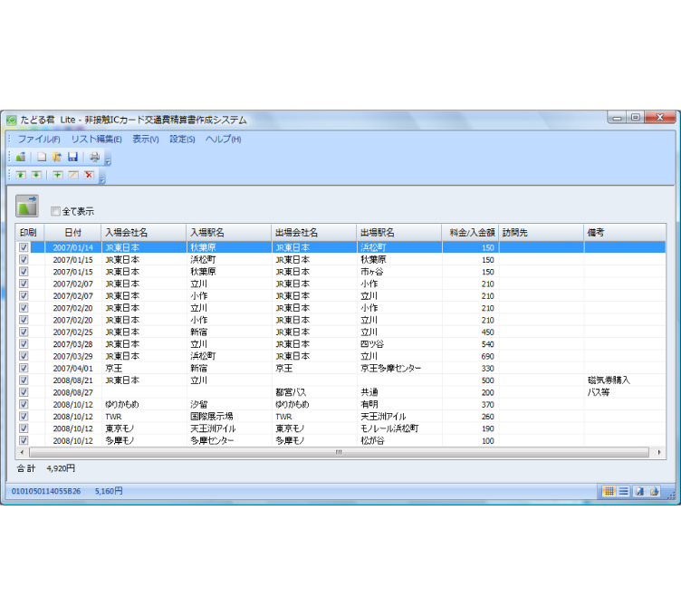
Task: Uncheck print box for 2007/03/29 row
Action: 24,356
